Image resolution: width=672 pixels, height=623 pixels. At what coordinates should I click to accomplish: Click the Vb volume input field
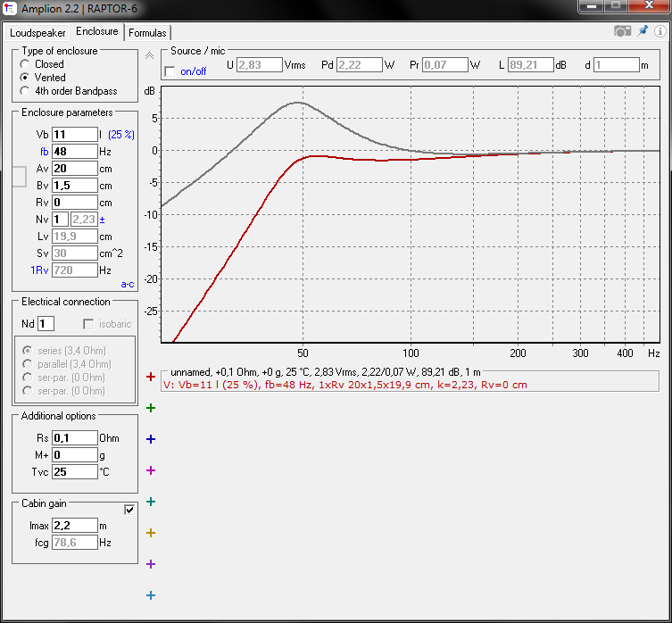[x=75, y=135]
